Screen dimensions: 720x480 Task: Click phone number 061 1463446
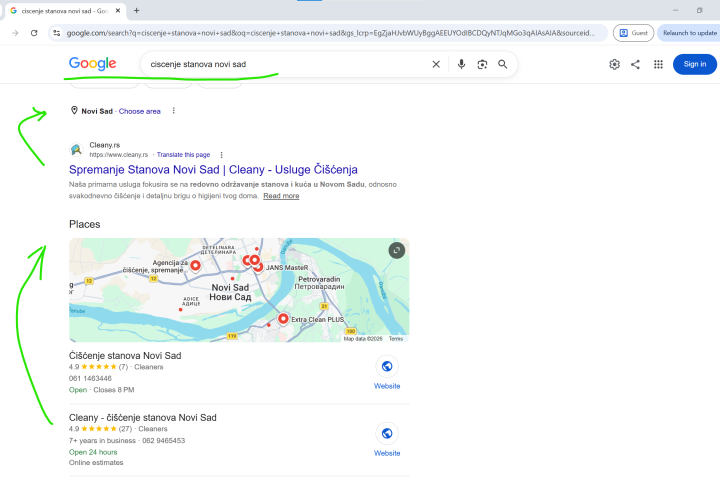(x=90, y=378)
